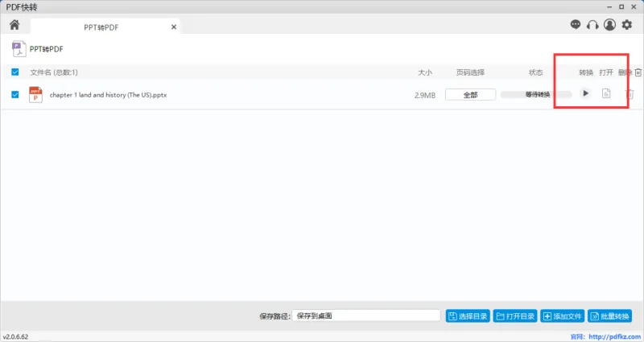Click the 2.9MB file size value
Screen dimensions: 644x342
(x=425, y=95)
